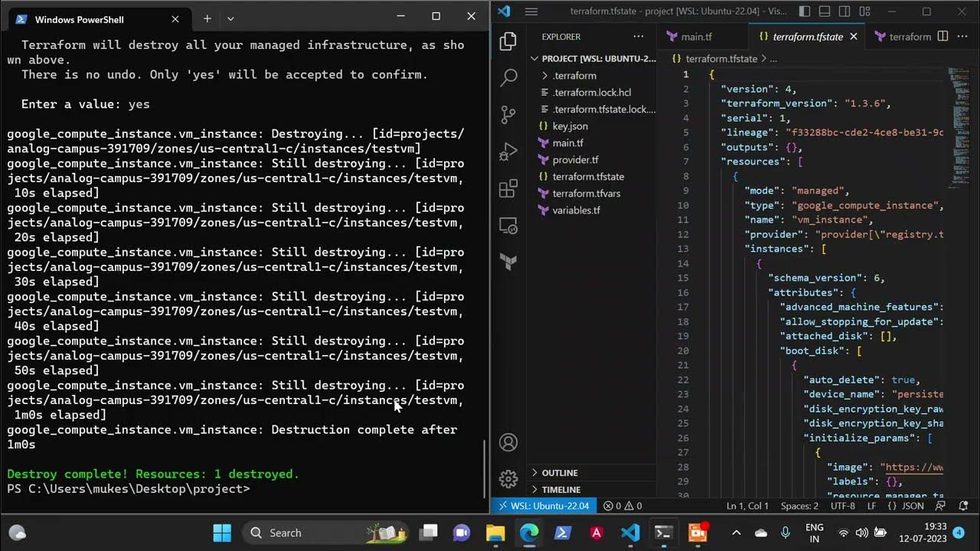
Task: Open the Extensions view
Action: pos(508,188)
